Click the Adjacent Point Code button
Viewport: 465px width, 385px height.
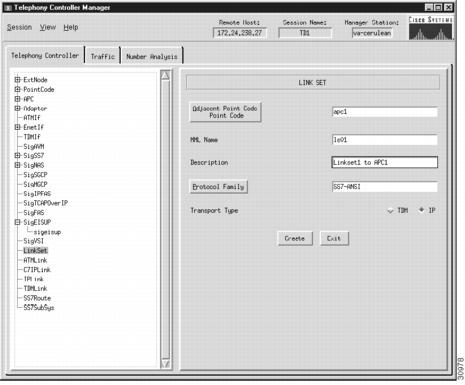(x=225, y=112)
